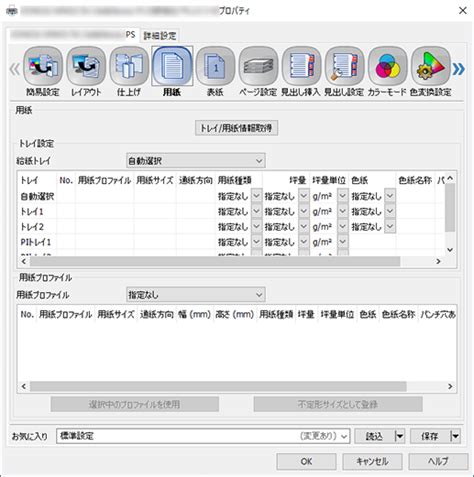474x477 pixels.
Task: Select the トレイ2 row in tray table
Action: point(231,226)
